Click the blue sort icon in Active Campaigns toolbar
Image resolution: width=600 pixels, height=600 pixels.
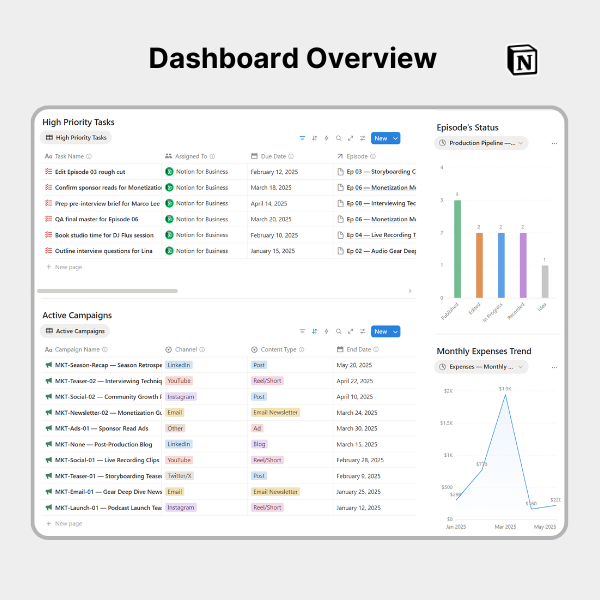pos(315,331)
